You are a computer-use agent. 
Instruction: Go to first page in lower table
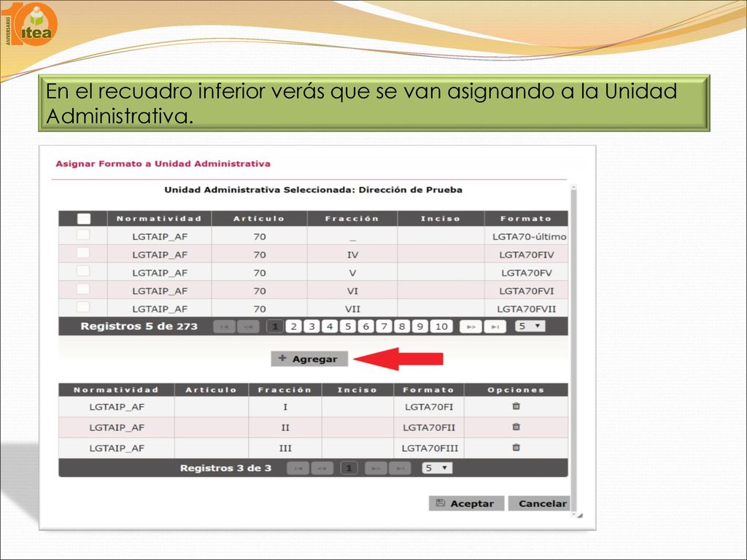click(x=298, y=469)
